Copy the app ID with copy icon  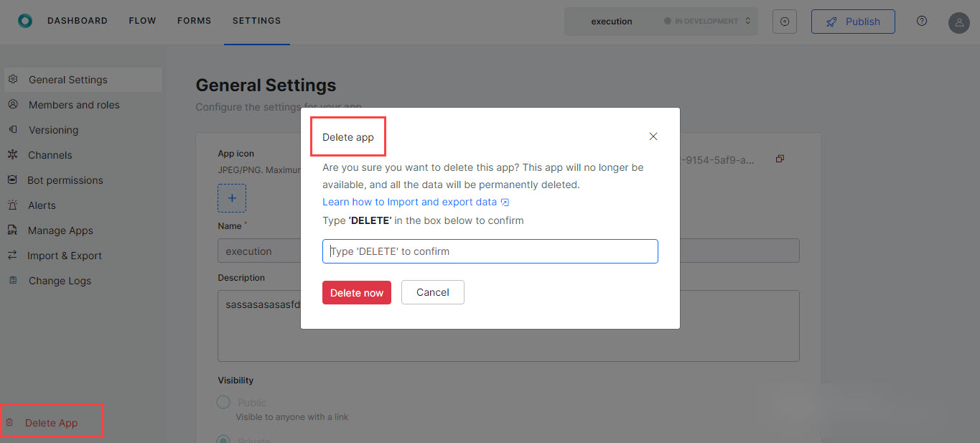(x=780, y=159)
